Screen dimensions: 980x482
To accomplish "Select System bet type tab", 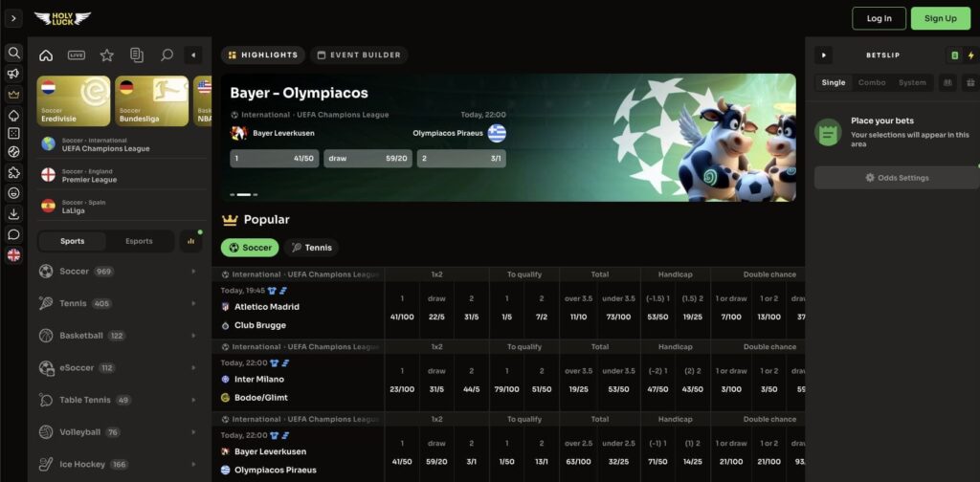I will [x=912, y=82].
